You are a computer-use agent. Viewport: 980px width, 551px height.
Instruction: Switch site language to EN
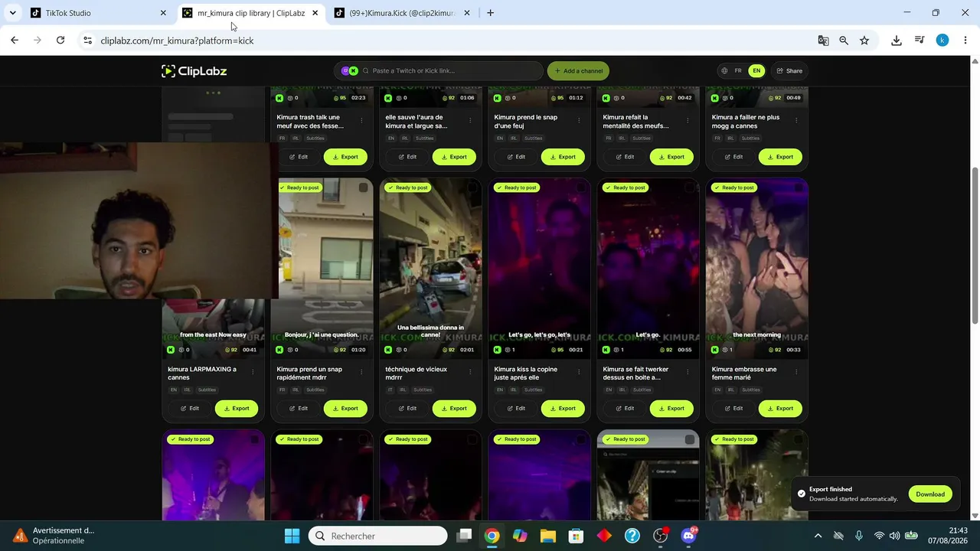(x=756, y=71)
